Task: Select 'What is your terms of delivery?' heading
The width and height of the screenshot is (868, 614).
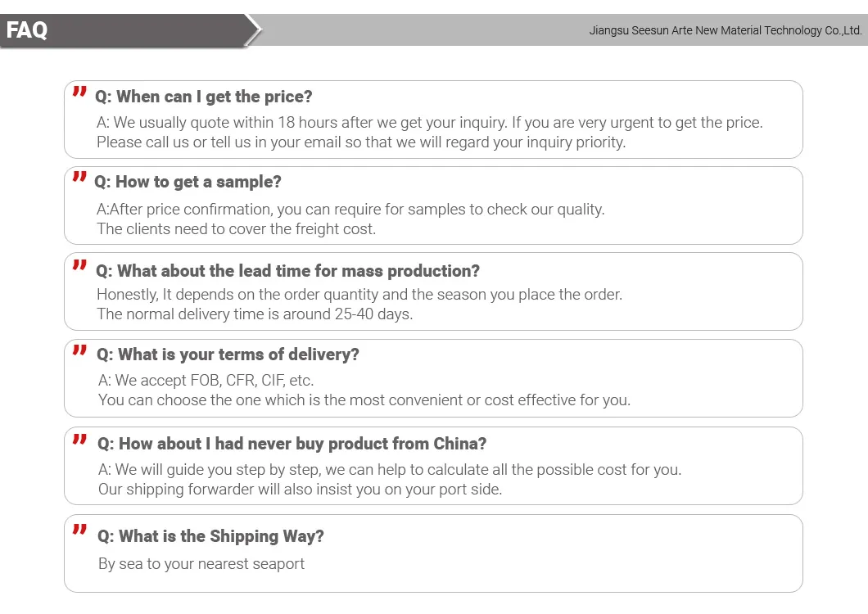Action: [x=228, y=354]
